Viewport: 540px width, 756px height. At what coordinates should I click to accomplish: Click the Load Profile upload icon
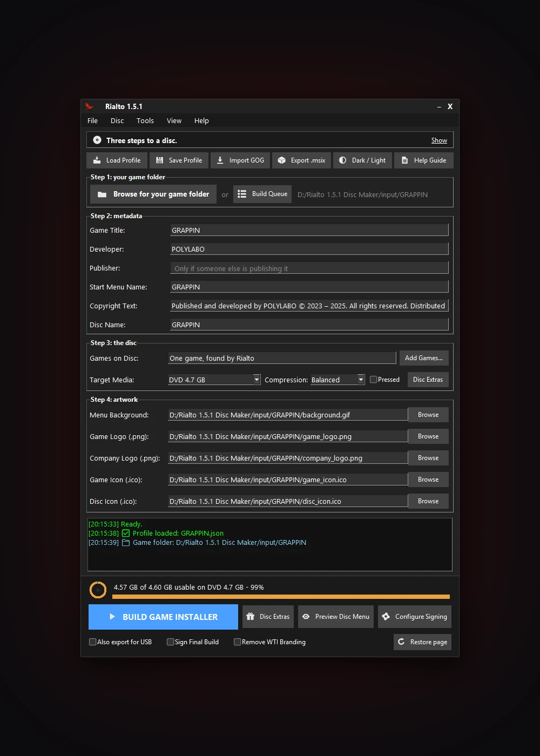tap(97, 160)
